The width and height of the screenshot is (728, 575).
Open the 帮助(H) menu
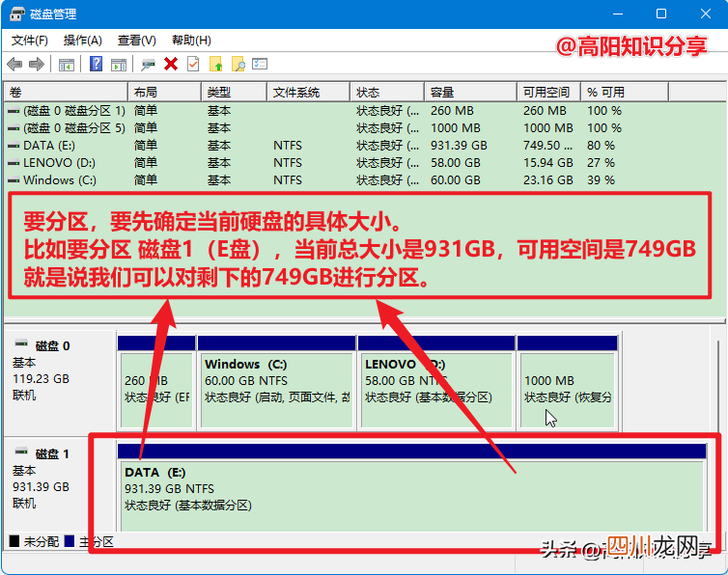(x=191, y=41)
